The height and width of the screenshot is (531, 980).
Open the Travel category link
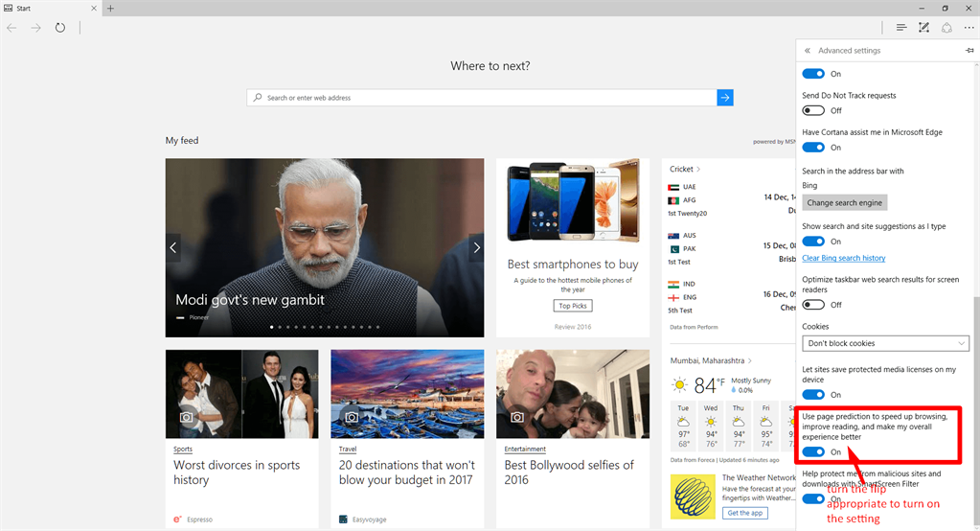[348, 450]
